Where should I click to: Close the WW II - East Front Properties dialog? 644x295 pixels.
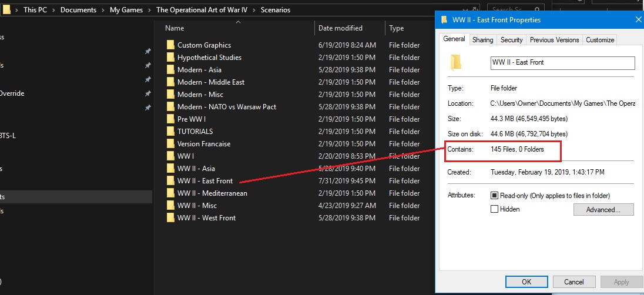click(638, 20)
